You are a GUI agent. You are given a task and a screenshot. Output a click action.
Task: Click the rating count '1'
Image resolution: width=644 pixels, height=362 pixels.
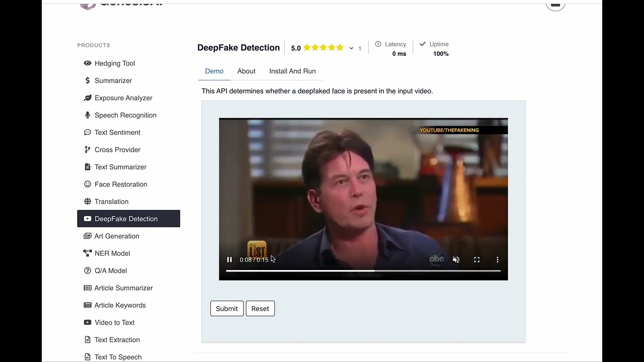coord(360,48)
